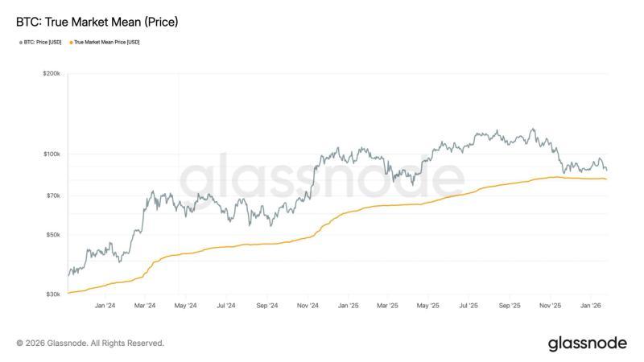Screen dimensions: 644x362
Task: Click the Nov '24 x-axis tick label
Action: 308,306
